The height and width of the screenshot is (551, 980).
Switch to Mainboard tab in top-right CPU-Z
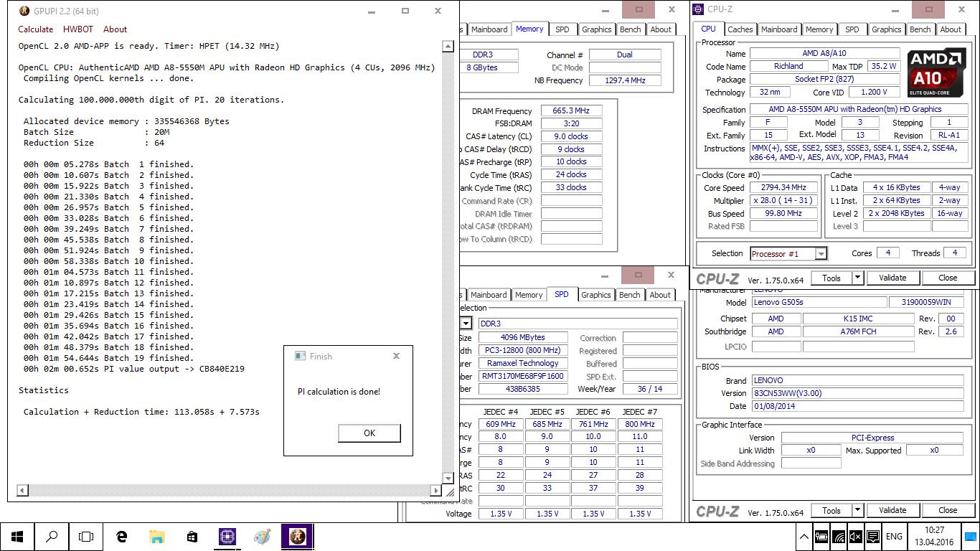(x=779, y=29)
